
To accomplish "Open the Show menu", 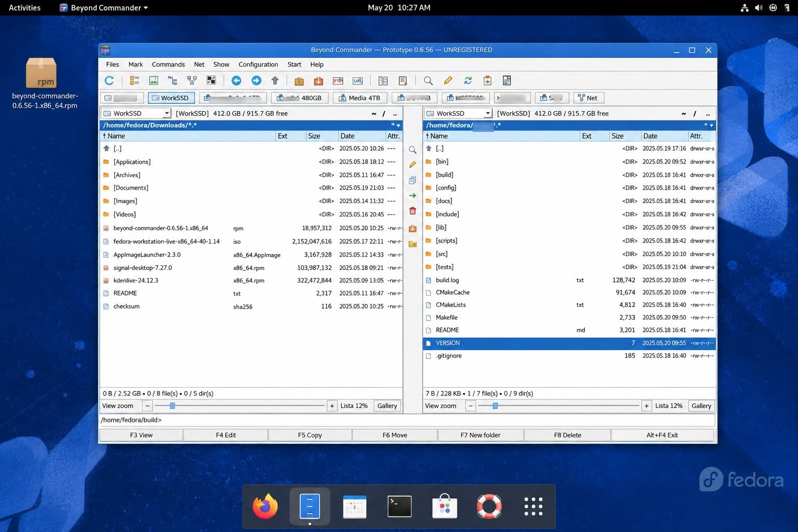I will tap(221, 64).
